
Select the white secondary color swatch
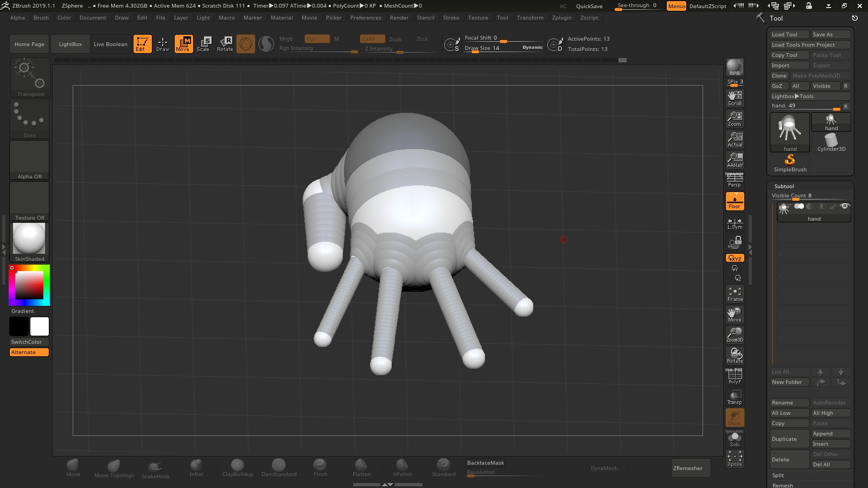click(40, 326)
